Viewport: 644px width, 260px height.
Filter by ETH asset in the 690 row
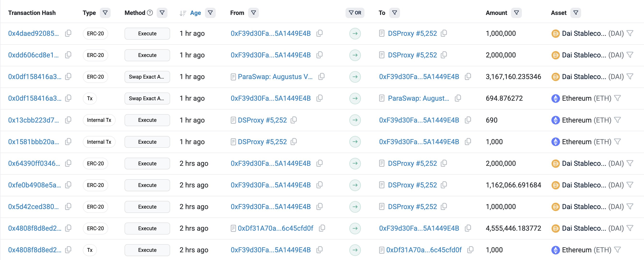[618, 120]
